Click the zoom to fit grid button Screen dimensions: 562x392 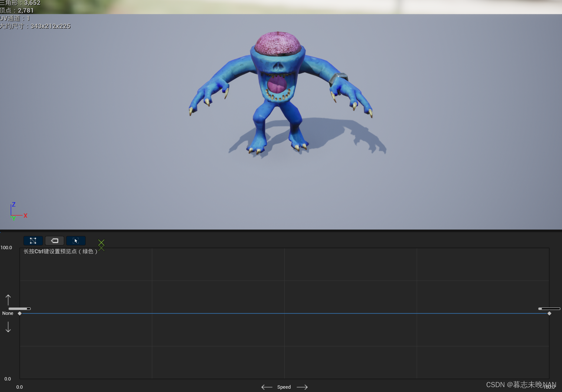point(76,241)
